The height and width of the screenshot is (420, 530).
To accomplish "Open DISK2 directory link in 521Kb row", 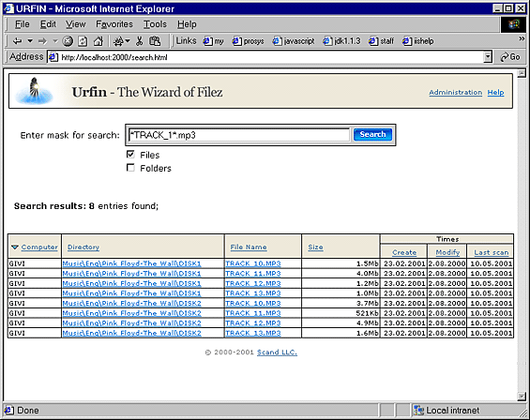I will coord(132,313).
